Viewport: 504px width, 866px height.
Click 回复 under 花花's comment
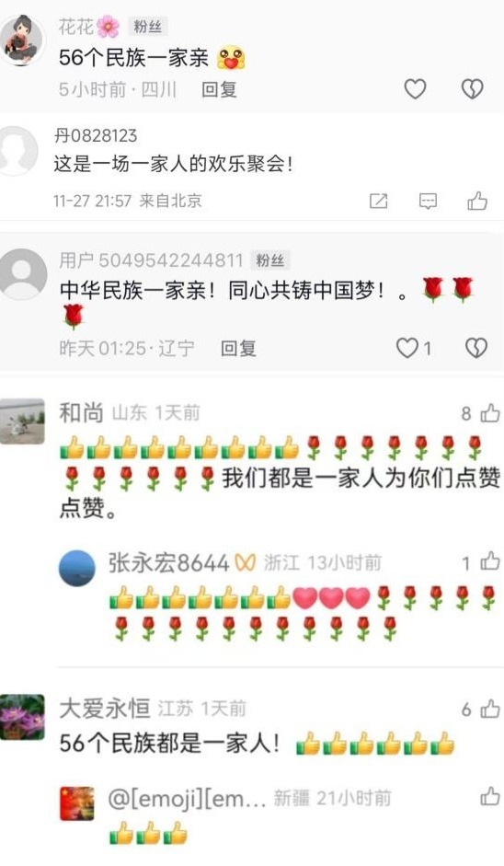(219, 89)
